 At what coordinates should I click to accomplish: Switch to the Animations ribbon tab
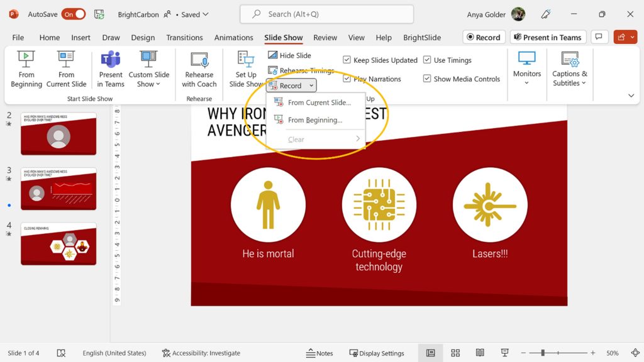233,38
